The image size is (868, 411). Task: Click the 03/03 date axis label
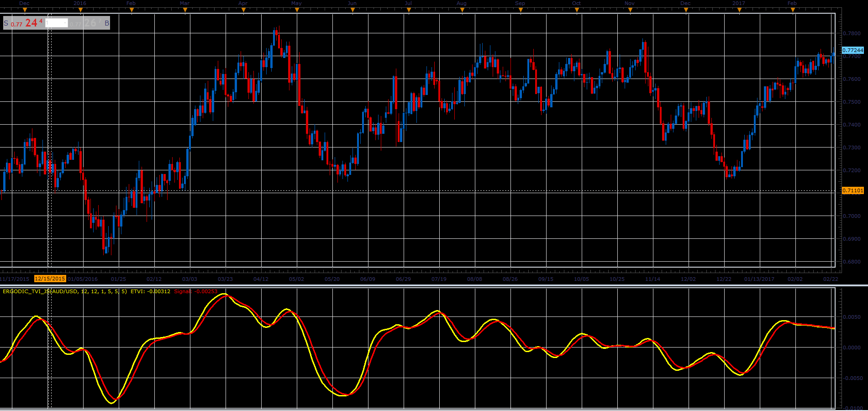coord(189,279)
